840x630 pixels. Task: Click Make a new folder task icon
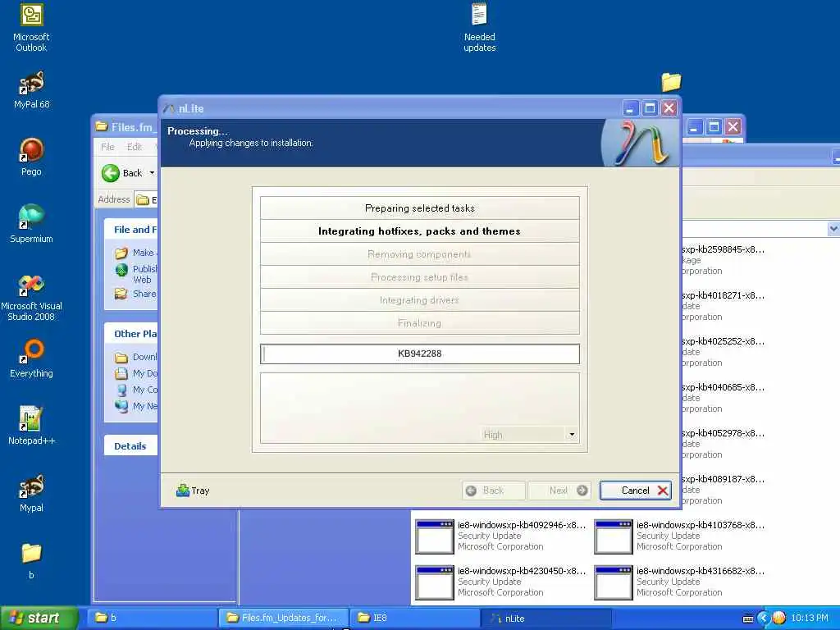121,253
